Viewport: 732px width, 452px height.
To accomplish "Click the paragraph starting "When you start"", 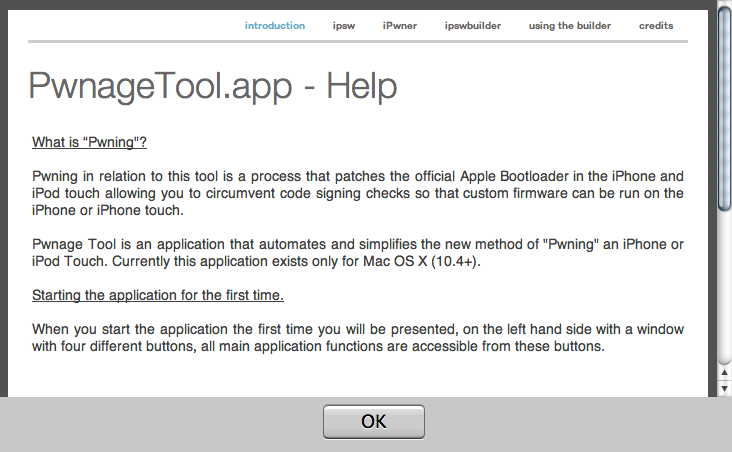I will (358, 338).
